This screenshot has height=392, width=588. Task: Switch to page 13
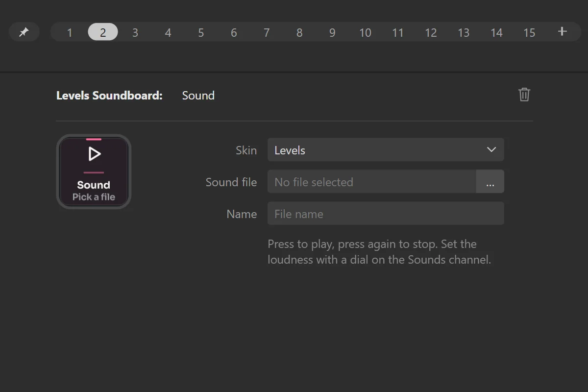coord(464,32)
